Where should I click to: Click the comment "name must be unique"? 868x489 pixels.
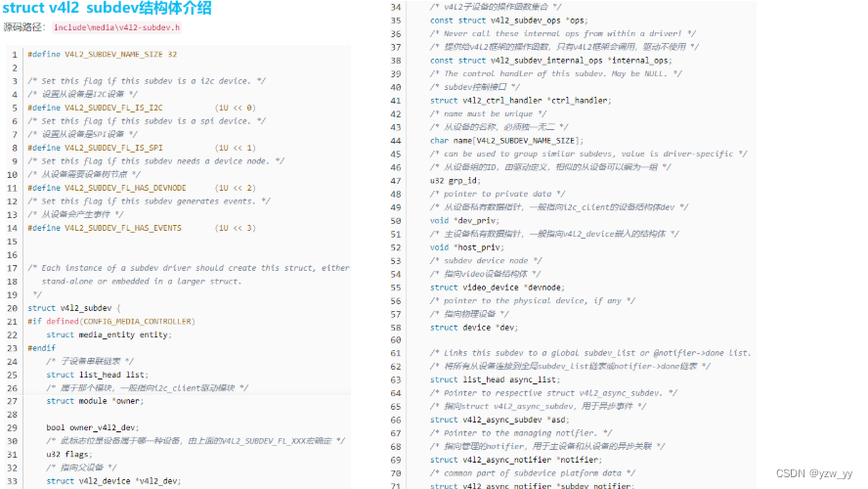[489, 113]
